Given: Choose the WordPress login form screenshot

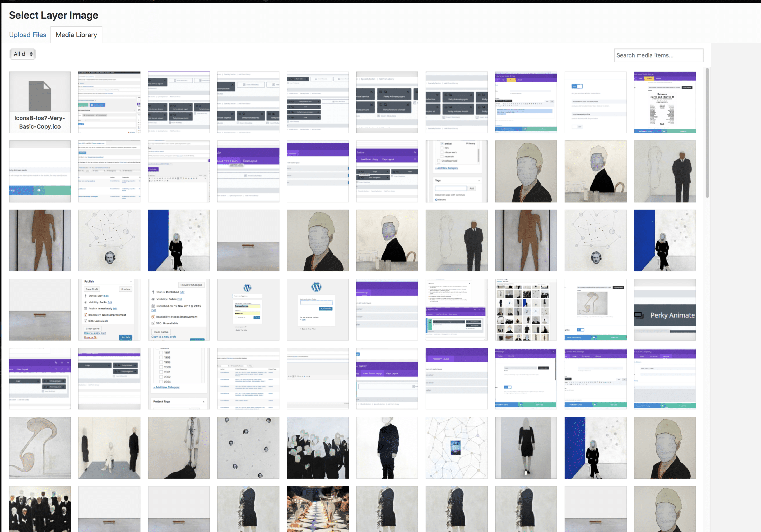Looking at the screenshot, I should (248, 309).
